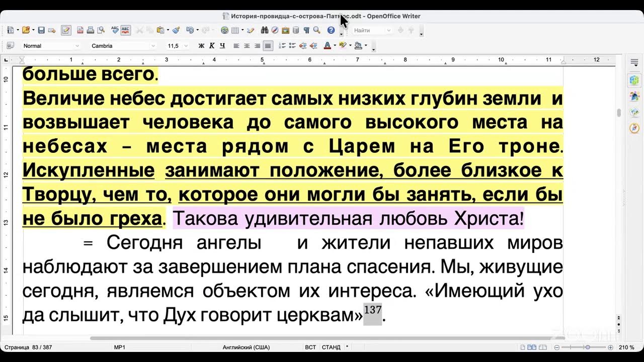The width and height of the screenshot is (644, 362).
Task: Select single page view layout icon
Action: pyautogui.click(x=523, y=347)
